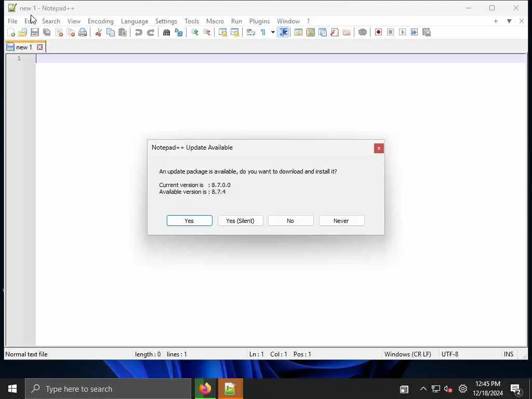532x399 pixels.
Task: Click the Open file folder icon
Action: [23, 32]
